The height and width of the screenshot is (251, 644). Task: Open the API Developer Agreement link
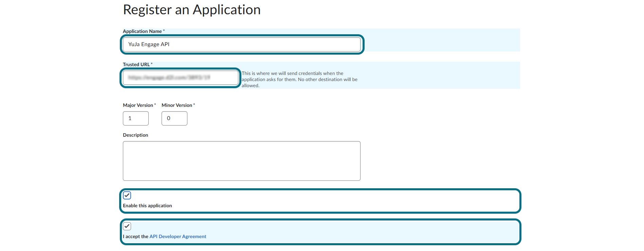tap(178, 236)
